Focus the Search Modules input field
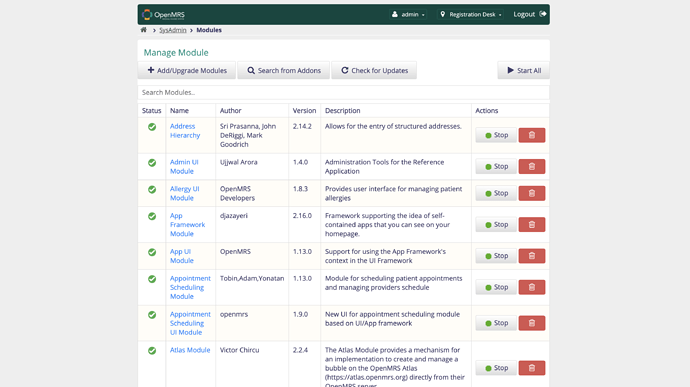Screen dimensions: 690x387 point(344,92)
